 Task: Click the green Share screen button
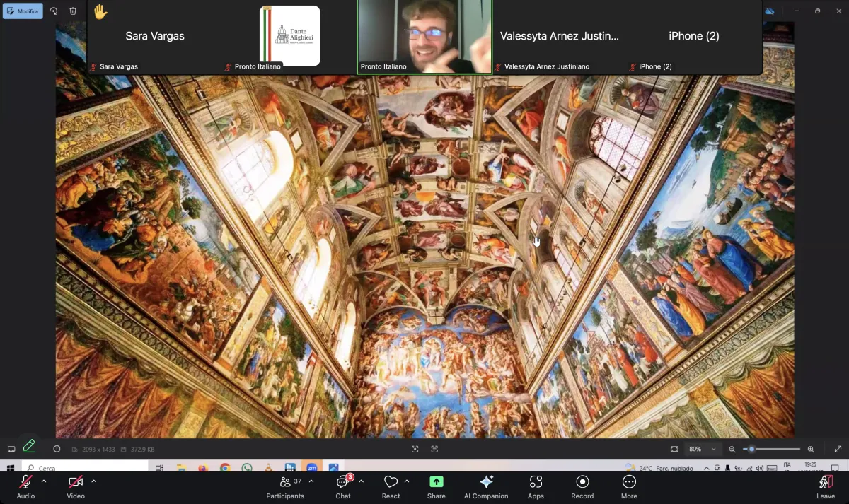pos(437,486)
